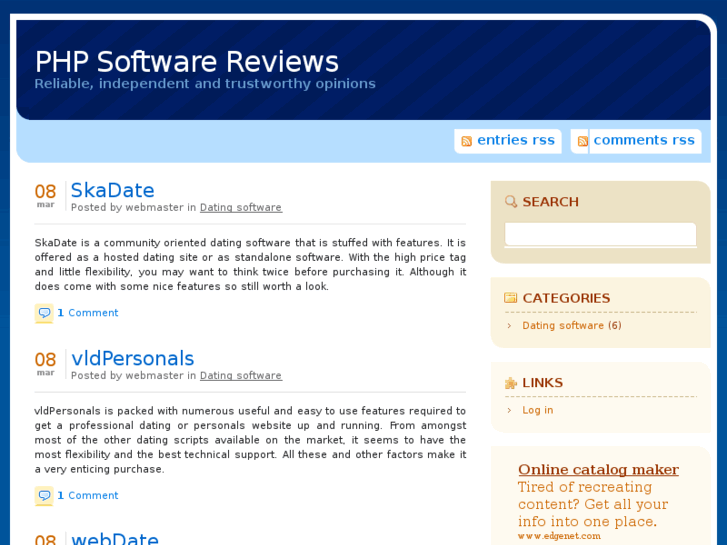Click the SEARCH heading text
The image size is (727, 545).
pyautogui.click(x=550, y=202)
